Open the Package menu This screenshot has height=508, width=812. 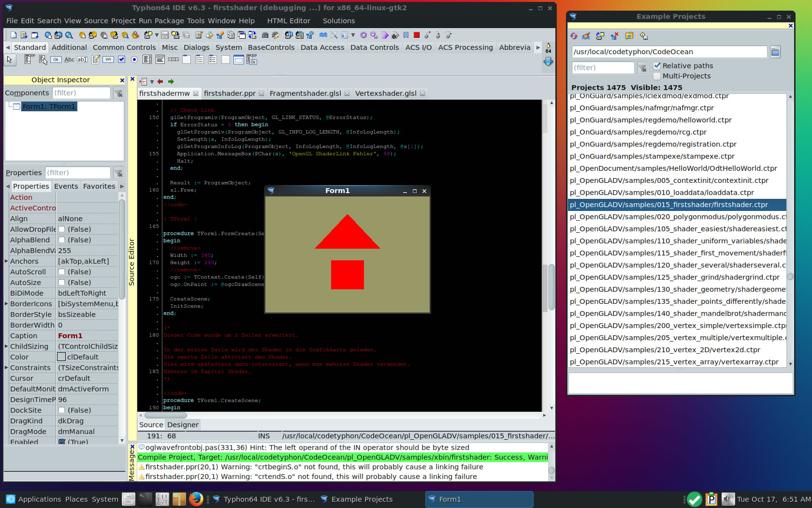pyautogui.click(x=169, y=21)
